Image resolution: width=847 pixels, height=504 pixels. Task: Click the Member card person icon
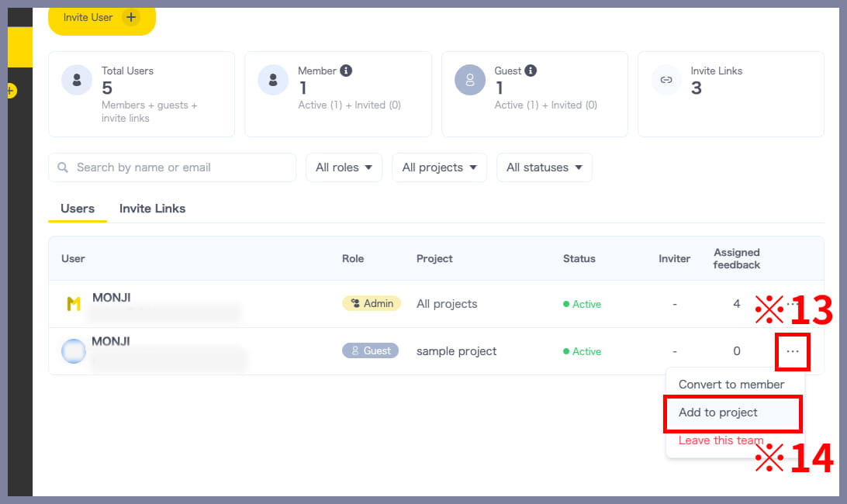pos(273,80)
